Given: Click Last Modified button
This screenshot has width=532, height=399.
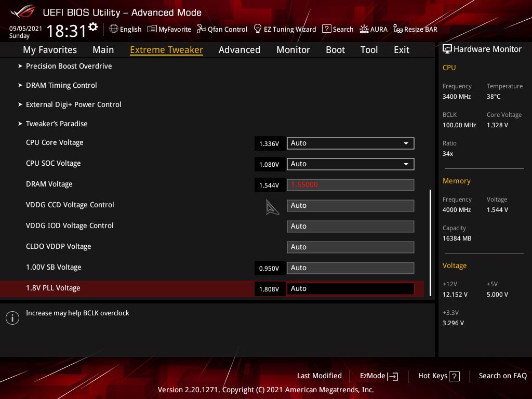Looking at the screenshot, I should [x=320, y=376].
